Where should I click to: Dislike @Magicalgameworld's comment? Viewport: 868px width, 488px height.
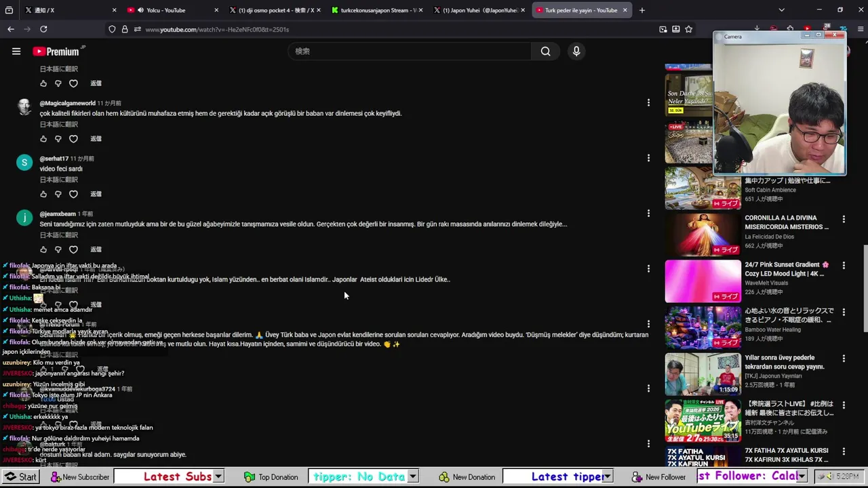(x=58, y=139)
